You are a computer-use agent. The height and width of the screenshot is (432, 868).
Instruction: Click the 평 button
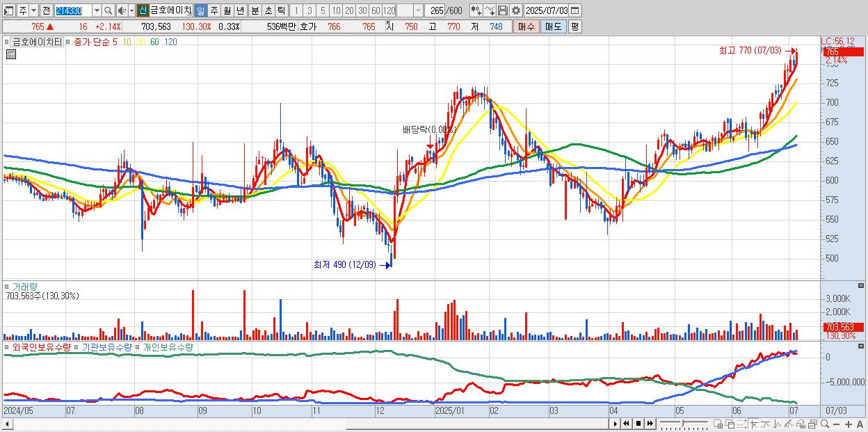(574, 26)
